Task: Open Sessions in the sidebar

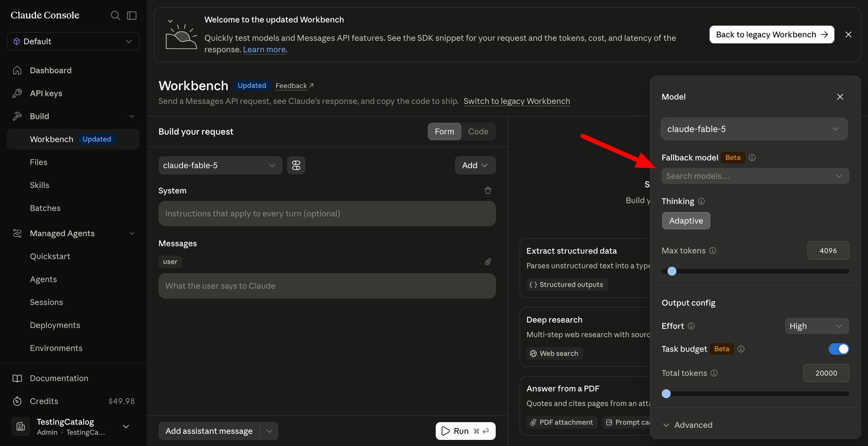Action: pyautogui.click(x=46, y=302)
